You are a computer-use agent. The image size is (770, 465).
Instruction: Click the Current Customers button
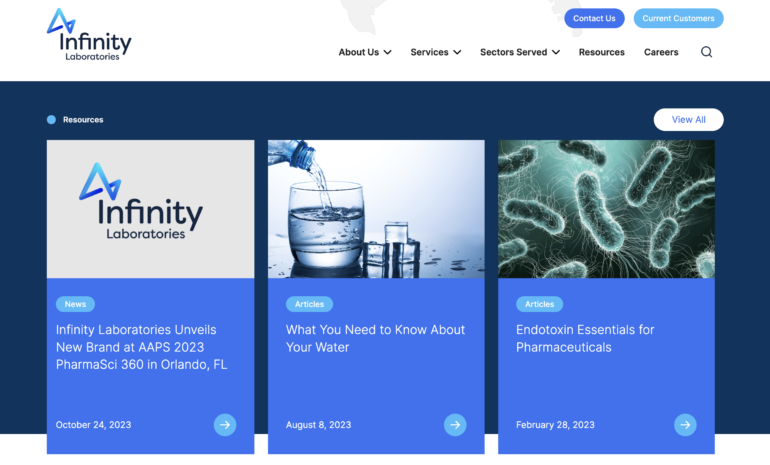click(x=678, y=18)
